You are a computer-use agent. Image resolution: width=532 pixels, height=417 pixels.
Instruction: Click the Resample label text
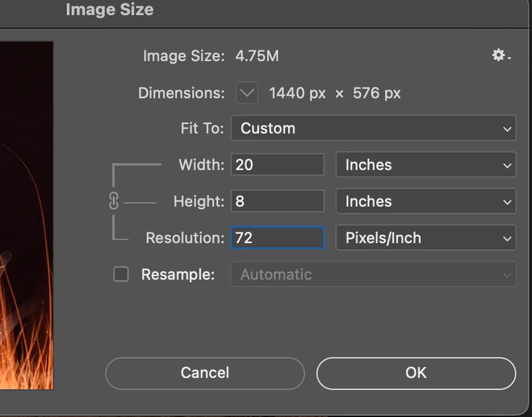click(178, 275)
